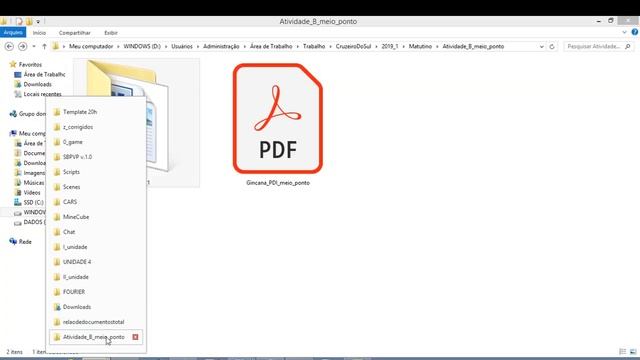Open z_corrigidos in the jump list

(x=96, y=127)
